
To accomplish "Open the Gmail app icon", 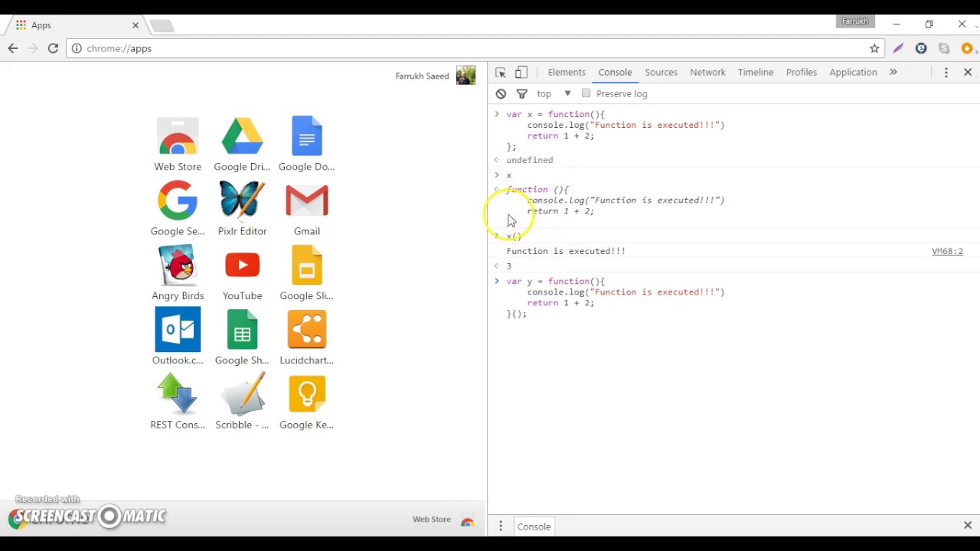I will click(306, 201).
